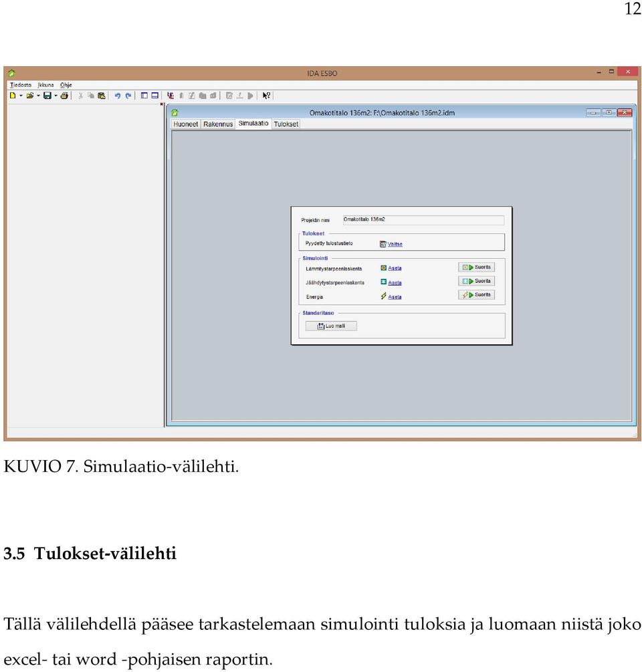The width and height of the screenshot is (642, 672).
Task: Click the snowflake cooling icon beside Aseta
Action: pyautogui.click(x=384, y=282)
